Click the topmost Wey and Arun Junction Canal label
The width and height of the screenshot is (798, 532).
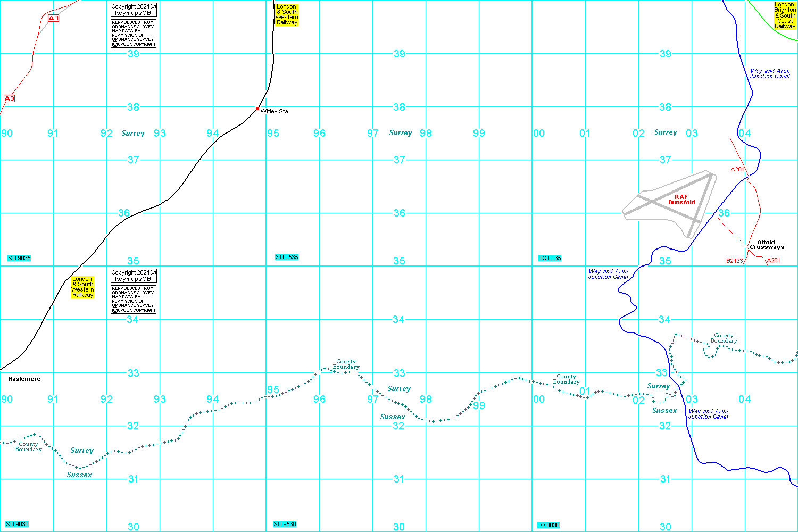770,73
